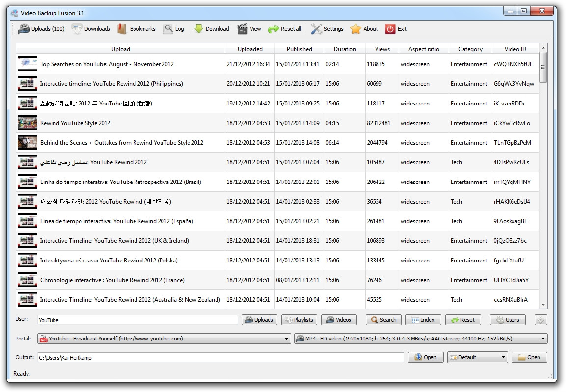Select thumbnail of Behind the Scenes + Outtakes row
Screen dimensions: 566x392
(x=27, y=142)
